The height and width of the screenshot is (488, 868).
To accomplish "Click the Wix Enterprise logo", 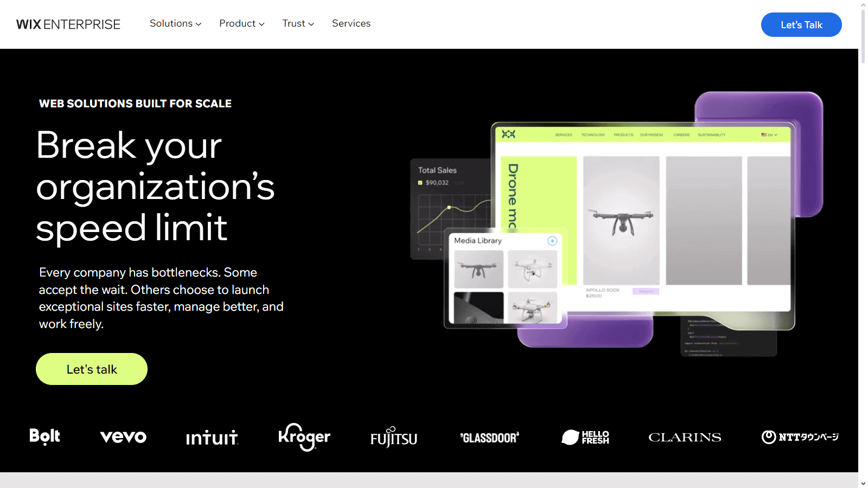I will point(68,24).
